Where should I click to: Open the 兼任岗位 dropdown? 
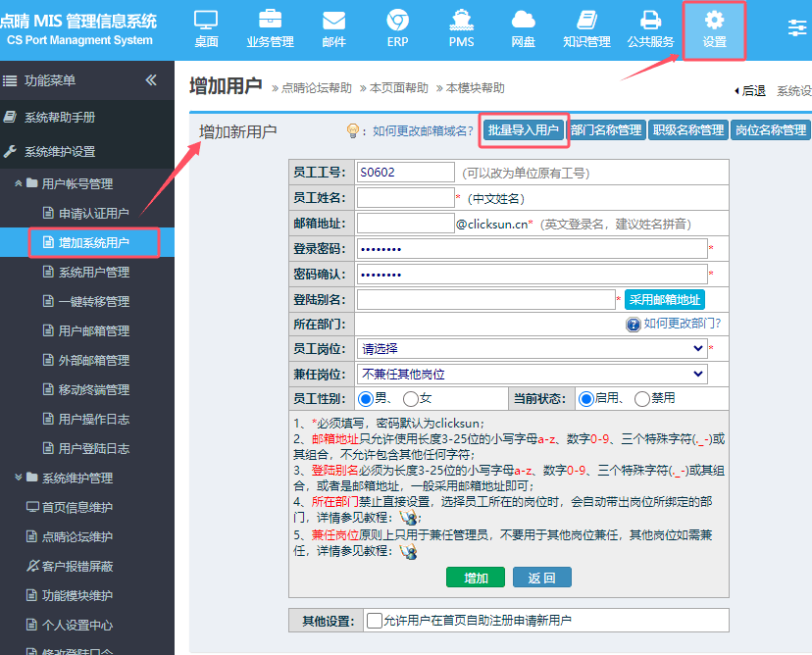pyautogui.click(x=532, y=374)
